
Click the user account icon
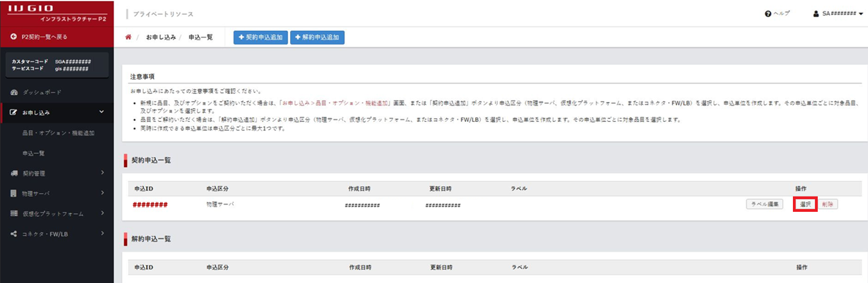point(816,14)
